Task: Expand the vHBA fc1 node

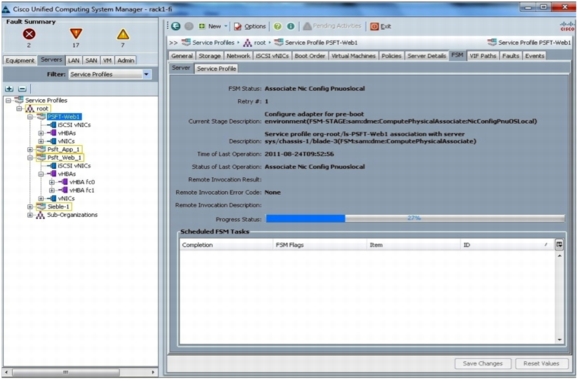Action: point(52,190)
